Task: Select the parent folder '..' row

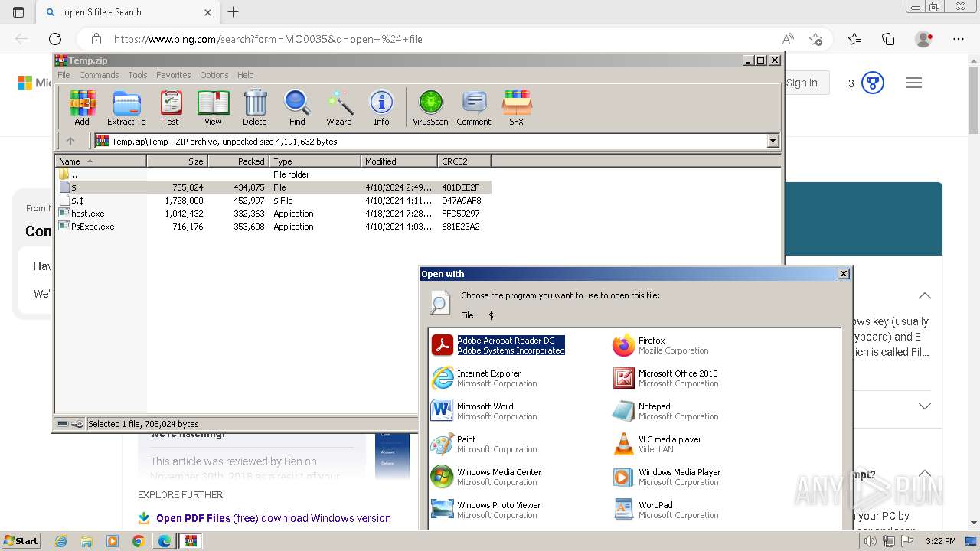Action: (x=273, y=174)
